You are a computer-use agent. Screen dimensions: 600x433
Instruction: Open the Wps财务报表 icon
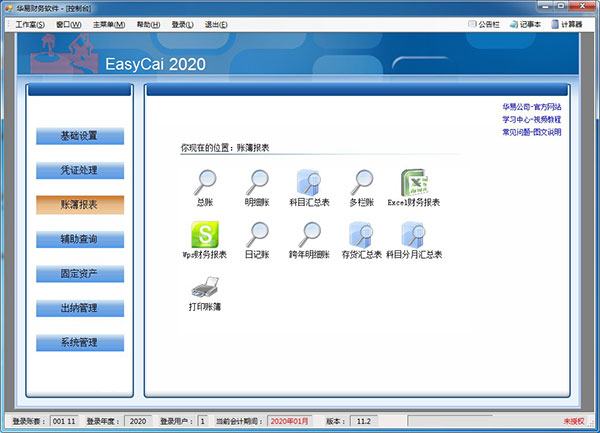coord(206,235)
